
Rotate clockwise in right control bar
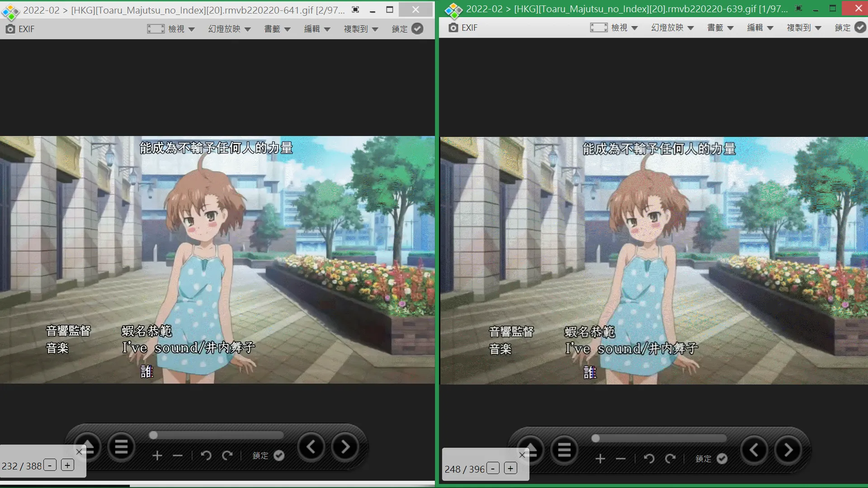tap(670, 459)
